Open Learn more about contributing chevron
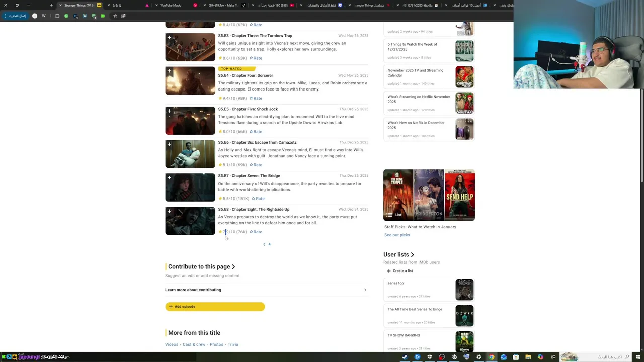Image resolution: width=644 pixels, height=362 pixels. (x=365, y=290)
